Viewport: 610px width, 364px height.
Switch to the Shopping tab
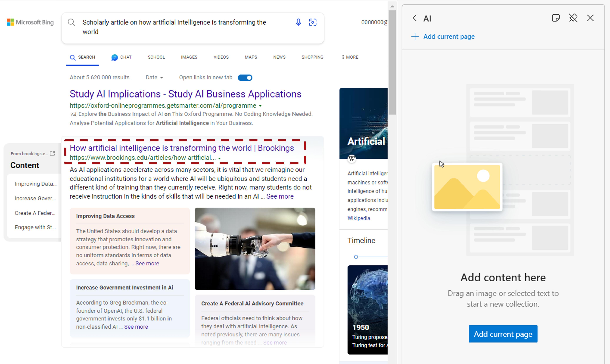click(312, 57)
